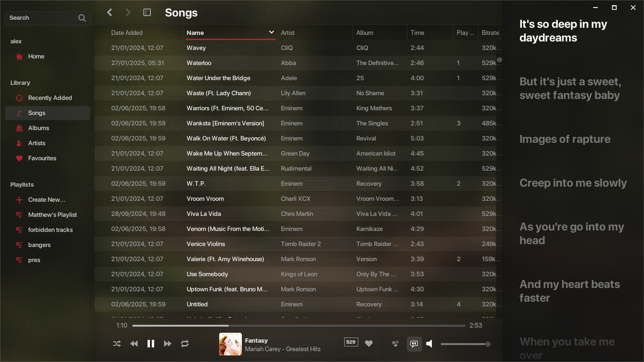
Task: Seek within the song progress bar
Action: [x=299, y=326]
